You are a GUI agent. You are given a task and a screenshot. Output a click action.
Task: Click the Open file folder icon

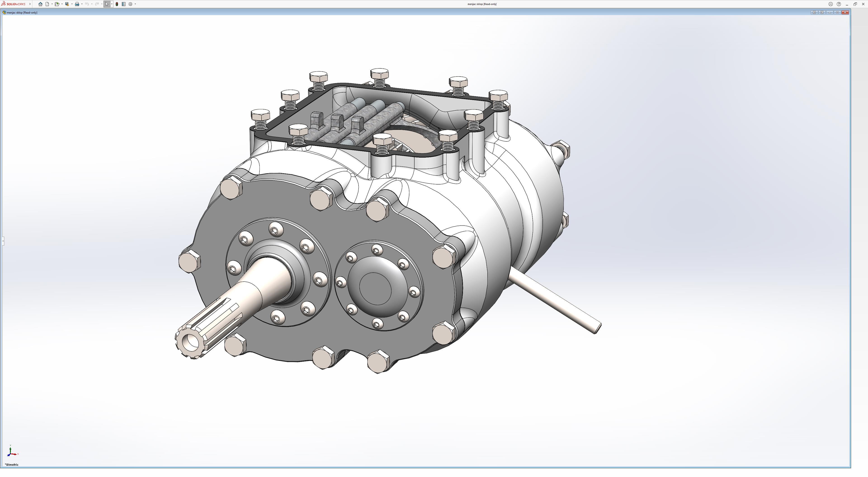tap(57, 4)
